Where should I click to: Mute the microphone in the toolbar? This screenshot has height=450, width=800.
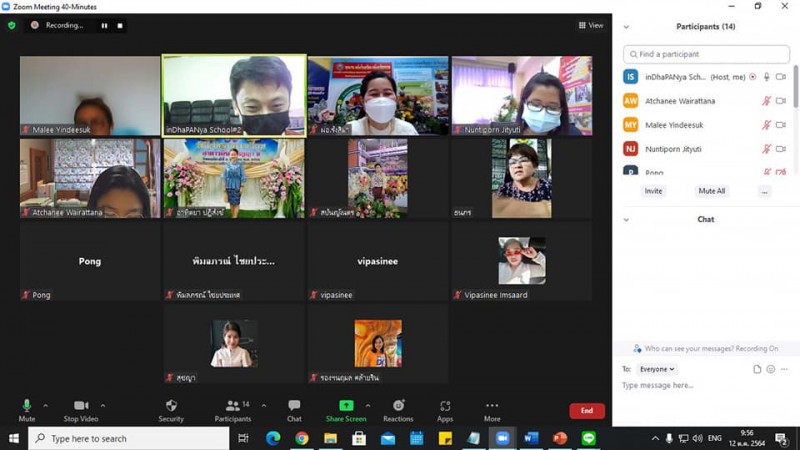pos(27,411)
